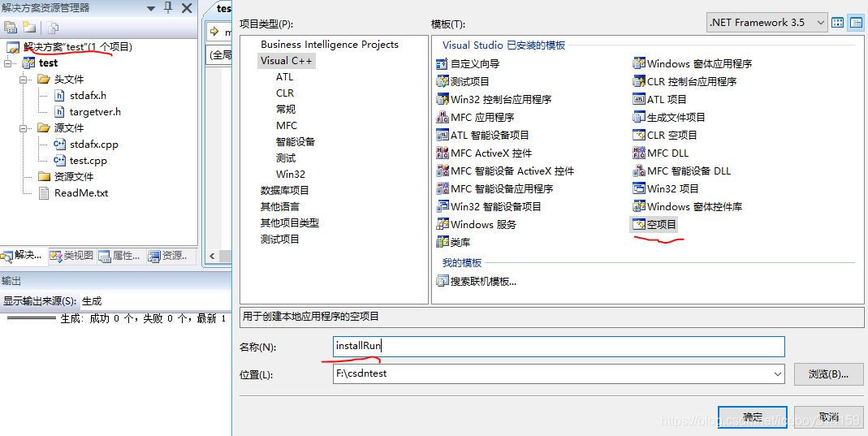Select 数据库项目 project type
The height and width of the screenshot is (436, 868).
point(284,190)
